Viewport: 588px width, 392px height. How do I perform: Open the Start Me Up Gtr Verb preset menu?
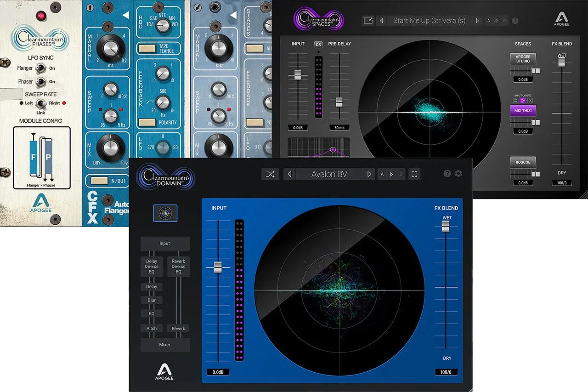coord(429,21)
